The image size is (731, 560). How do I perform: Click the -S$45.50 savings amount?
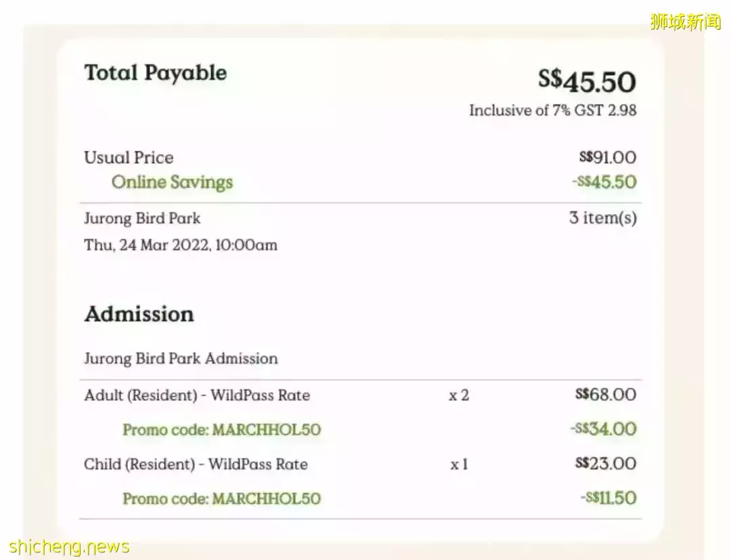(x=603, y=182)
